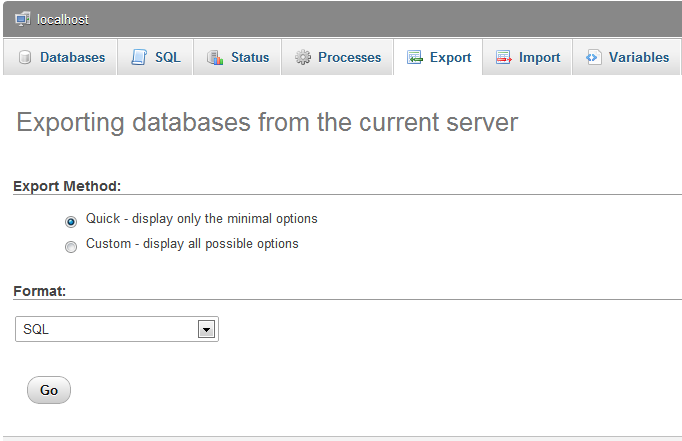Click the Processes gear icon

(x=303, y=57)
